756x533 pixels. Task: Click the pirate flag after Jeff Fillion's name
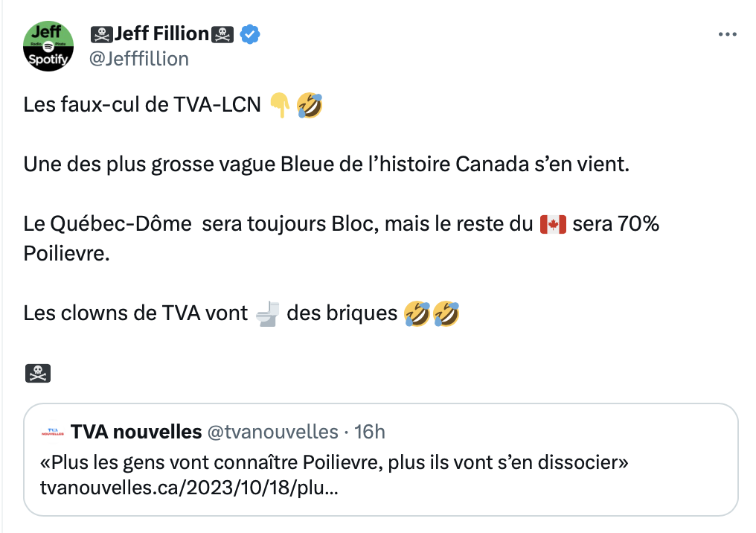coord(222,34)
